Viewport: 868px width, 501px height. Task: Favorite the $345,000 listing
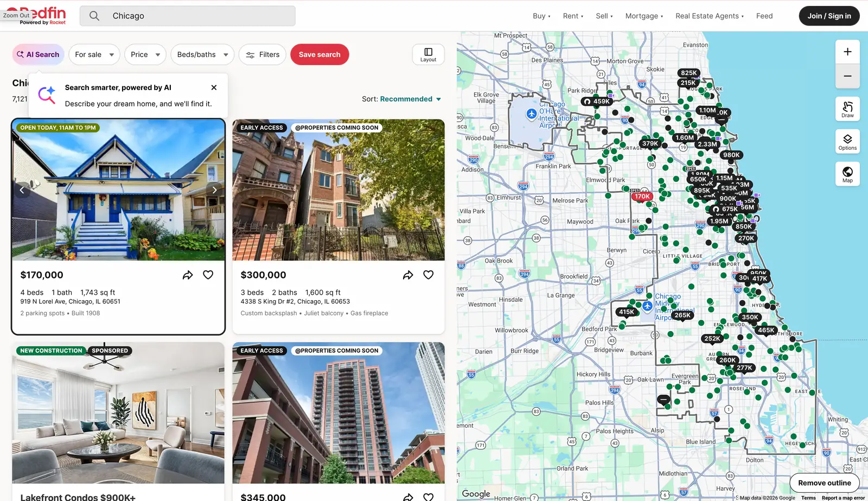(428, 497)
